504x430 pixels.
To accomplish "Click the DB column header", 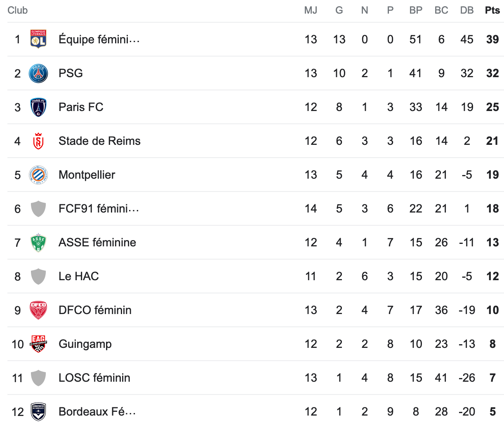I will coord(467,10).
